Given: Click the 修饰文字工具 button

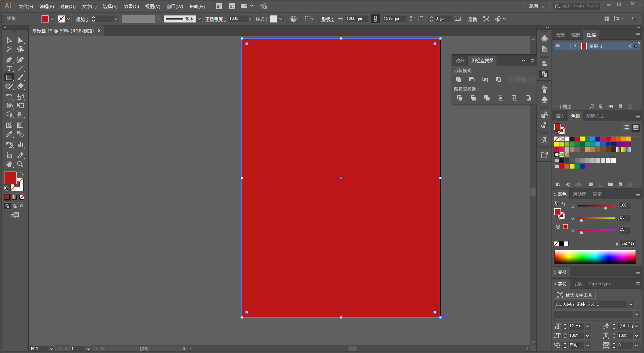Looking at the screenshot, I should (x=575, y=295).
